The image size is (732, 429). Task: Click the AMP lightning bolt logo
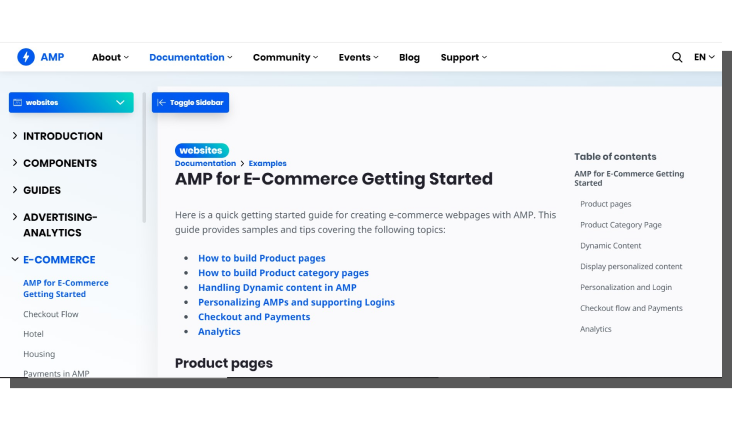pos(26,57)
